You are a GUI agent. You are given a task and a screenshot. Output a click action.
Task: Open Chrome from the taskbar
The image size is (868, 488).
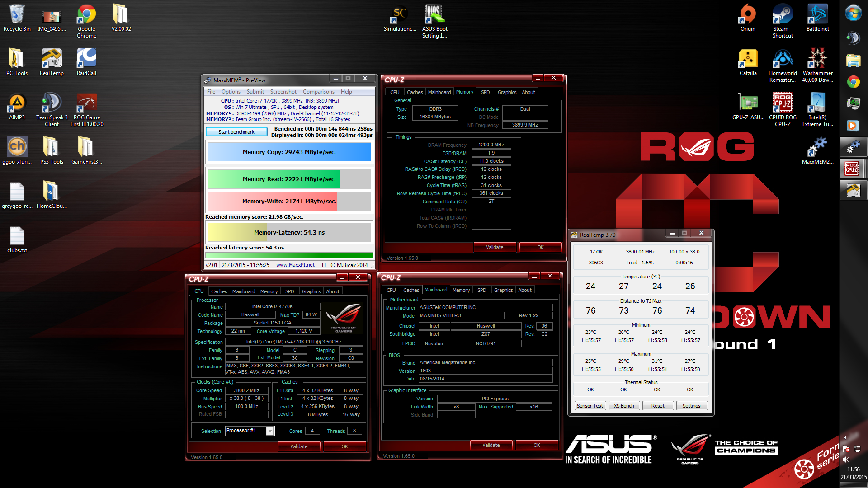(x=853, y=82)
